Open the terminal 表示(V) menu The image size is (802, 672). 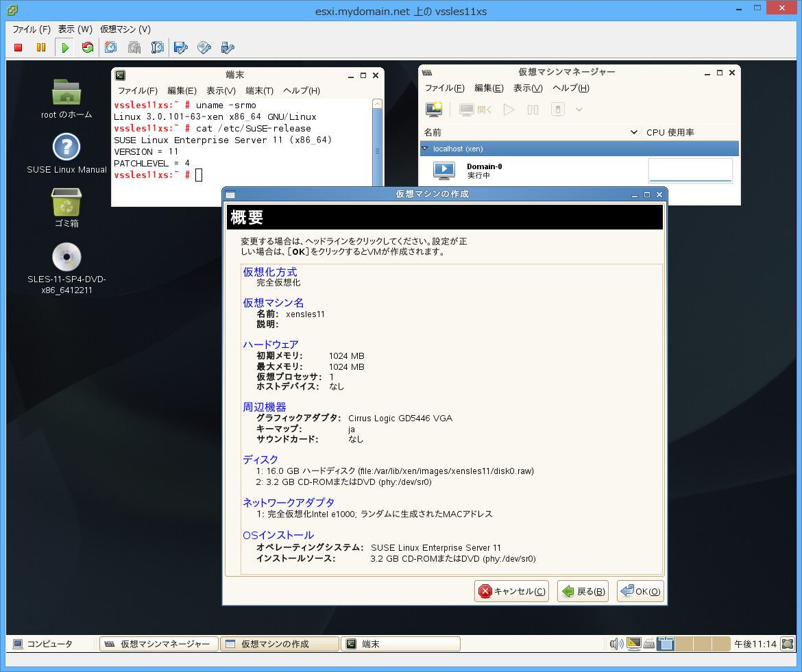click(221, 90)
